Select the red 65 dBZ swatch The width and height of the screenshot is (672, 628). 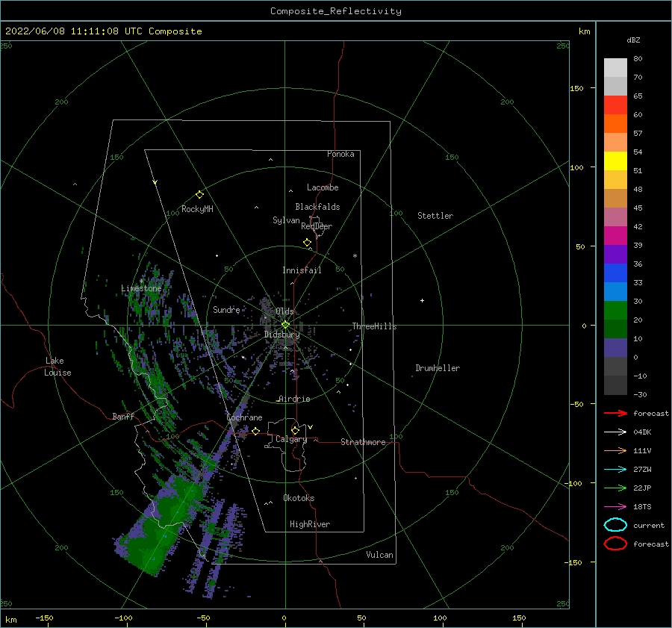pos(615,105)
